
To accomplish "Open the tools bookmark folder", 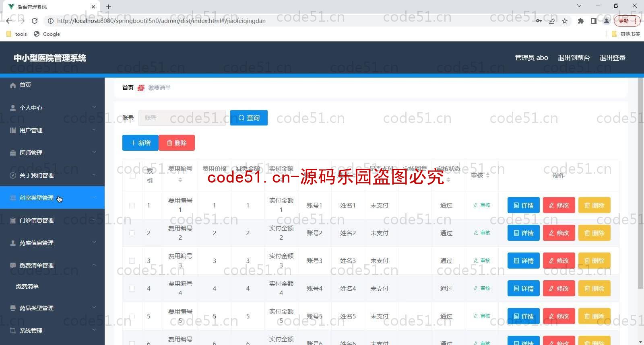I will pos(17,34).
